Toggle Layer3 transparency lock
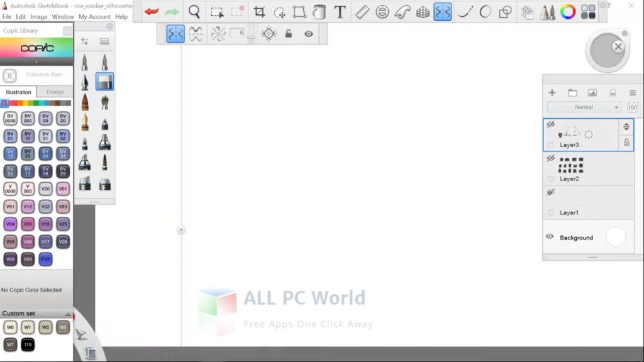 pos(626,143)
